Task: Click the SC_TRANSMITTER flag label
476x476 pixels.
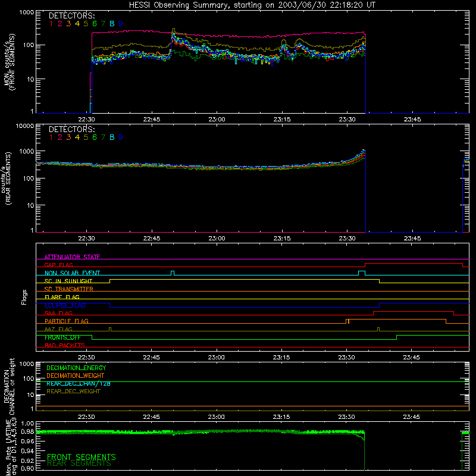Action: [x=69, y=289]
